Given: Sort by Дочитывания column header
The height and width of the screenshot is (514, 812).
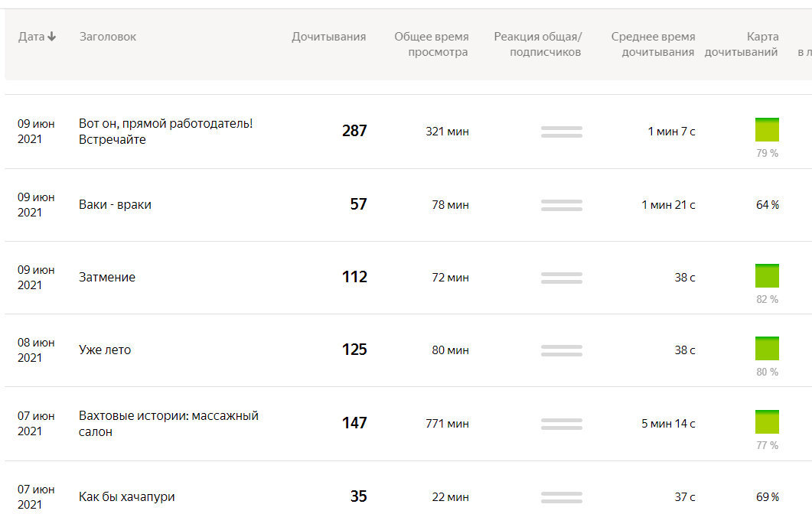Looking at the screenshot, I should coord(328,37).
